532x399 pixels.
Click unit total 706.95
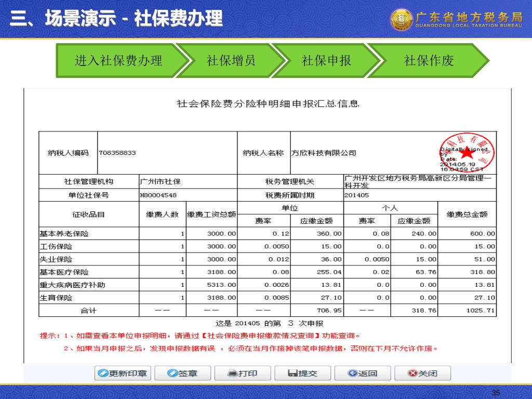tap(329, 311)
